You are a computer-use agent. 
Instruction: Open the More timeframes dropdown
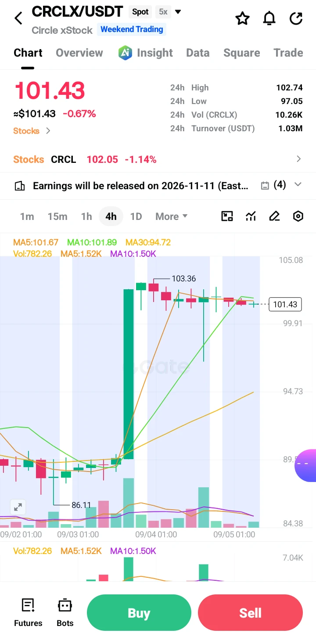(x=171, y=216)
